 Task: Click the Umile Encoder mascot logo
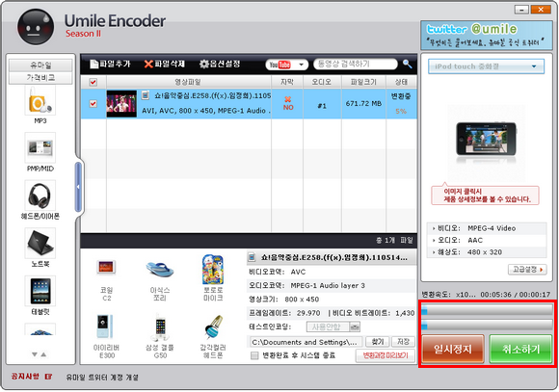click(x=36, y=27)
